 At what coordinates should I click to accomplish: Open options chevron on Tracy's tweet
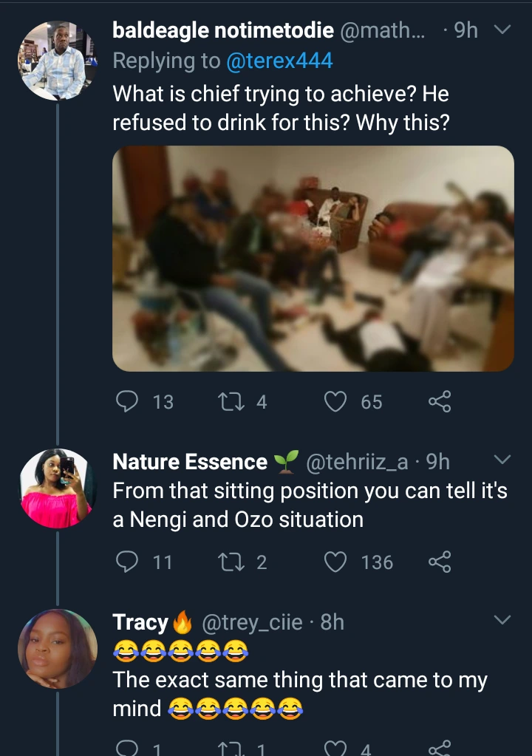[502, 621]
